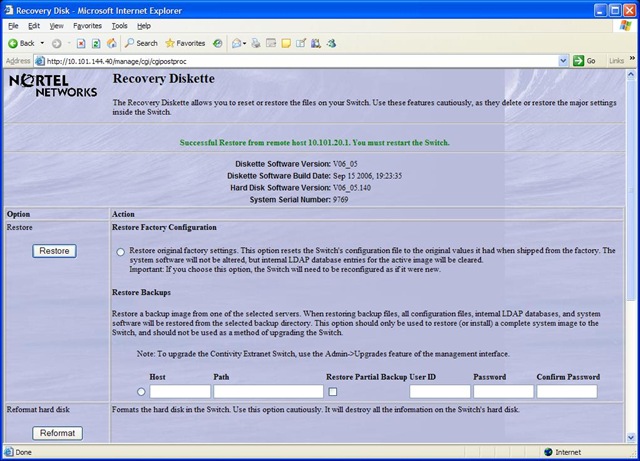The image size is (640, 461).
Task: Click the Host input field
Action: (180, 391)
